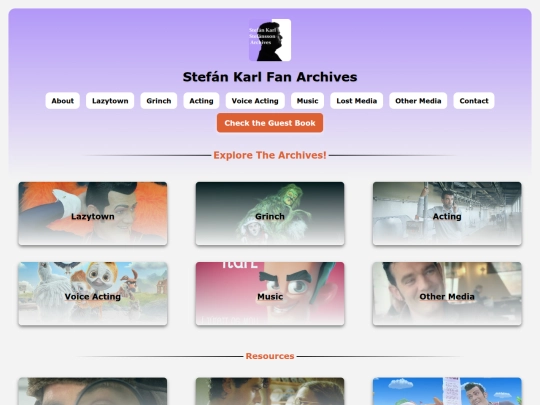
Task: Open the resource card showing two people
Action: 270,391
